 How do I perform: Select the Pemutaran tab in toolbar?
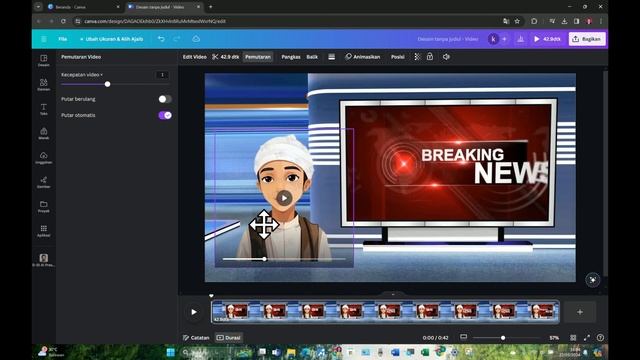point(258,57)
